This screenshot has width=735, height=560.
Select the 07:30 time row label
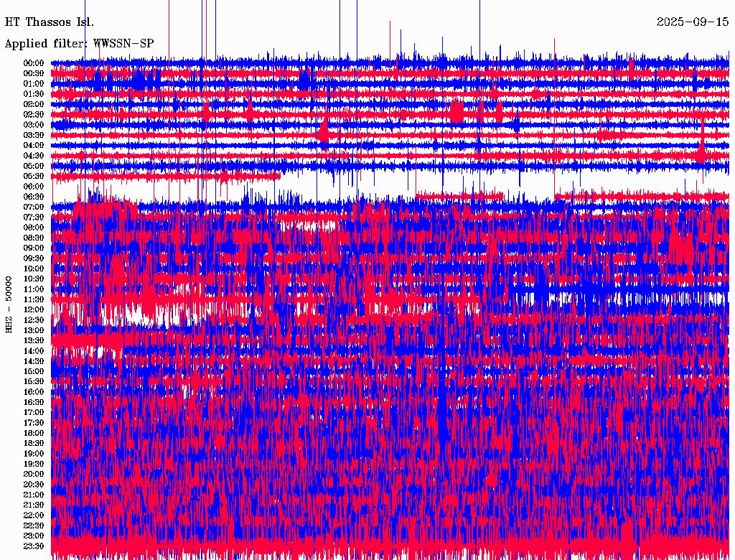click(34, 217)
